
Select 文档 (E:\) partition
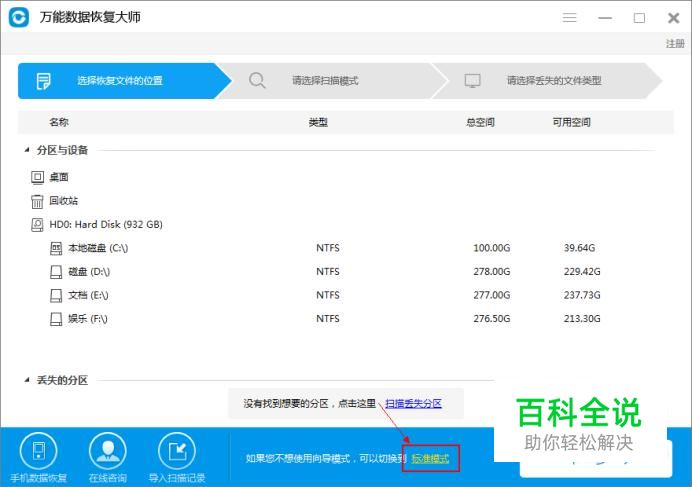click(x=88, y=295)
